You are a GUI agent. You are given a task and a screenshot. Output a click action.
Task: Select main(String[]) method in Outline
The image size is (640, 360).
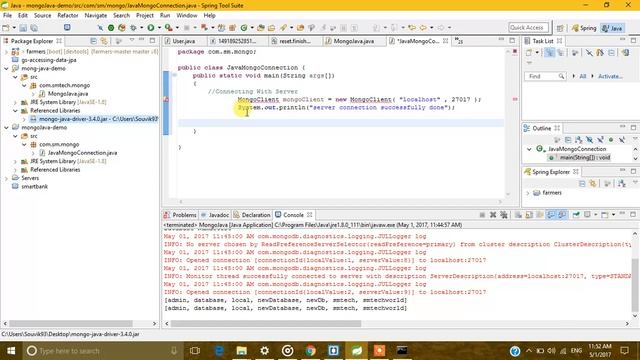coord(580,158)
